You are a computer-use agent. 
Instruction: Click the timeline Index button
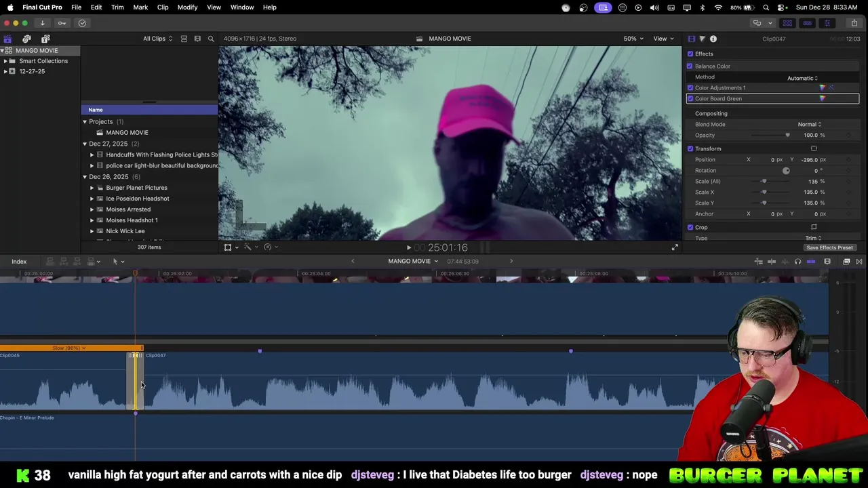click(x=19, y=262)
